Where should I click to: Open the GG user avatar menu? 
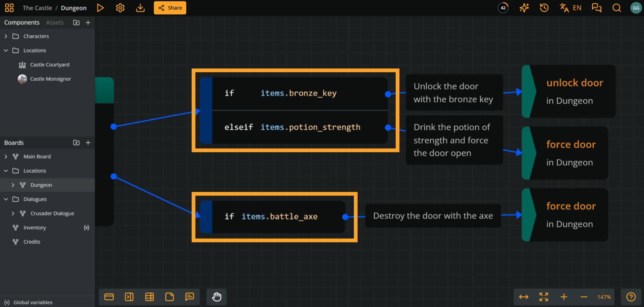coord(636,8)
